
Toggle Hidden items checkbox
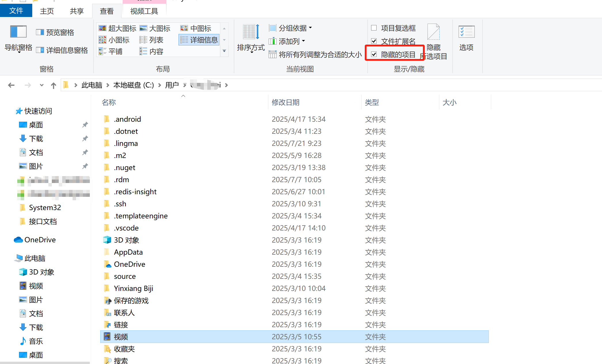coord(374,54)
